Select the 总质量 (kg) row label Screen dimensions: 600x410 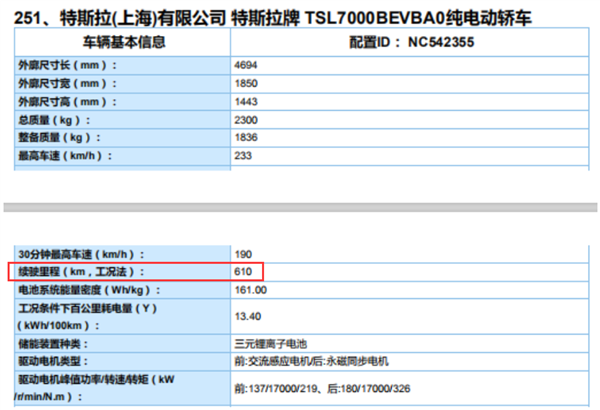[x=55, y=119]
